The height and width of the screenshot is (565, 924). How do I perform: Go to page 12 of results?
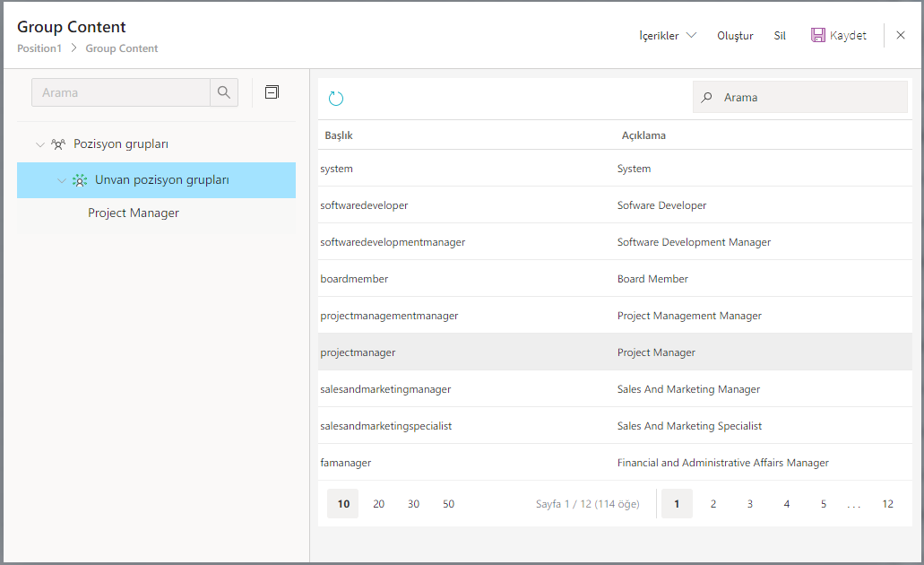click(887, 504)
